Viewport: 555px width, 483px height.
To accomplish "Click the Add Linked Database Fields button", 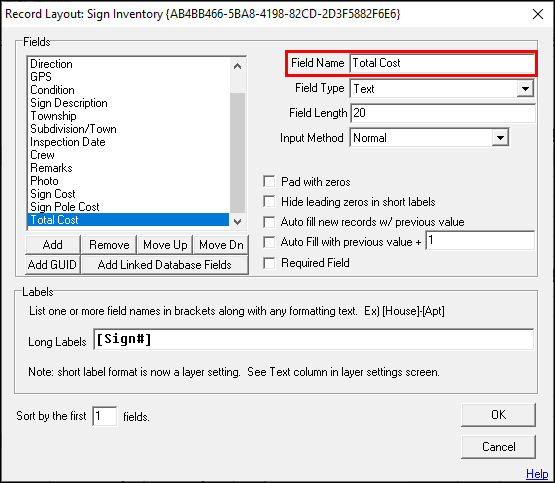I will (165, 265).
